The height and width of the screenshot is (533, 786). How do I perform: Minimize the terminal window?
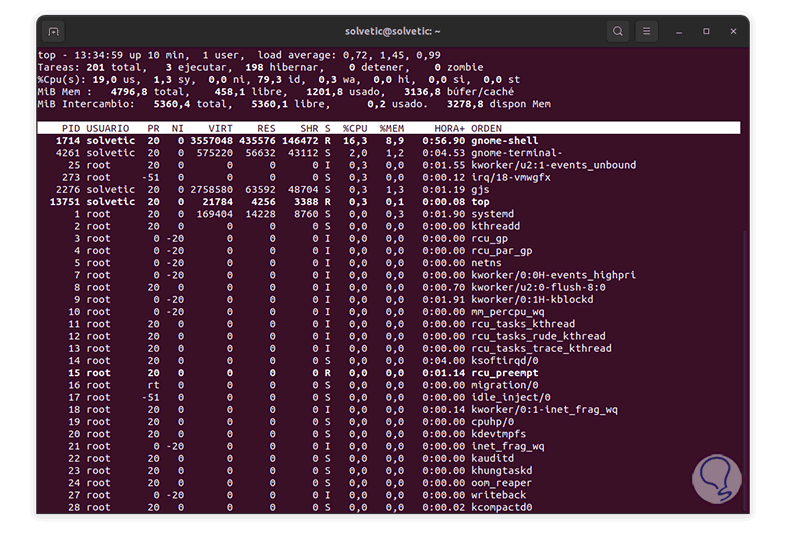pyautogui.click(x=679, y=32)
